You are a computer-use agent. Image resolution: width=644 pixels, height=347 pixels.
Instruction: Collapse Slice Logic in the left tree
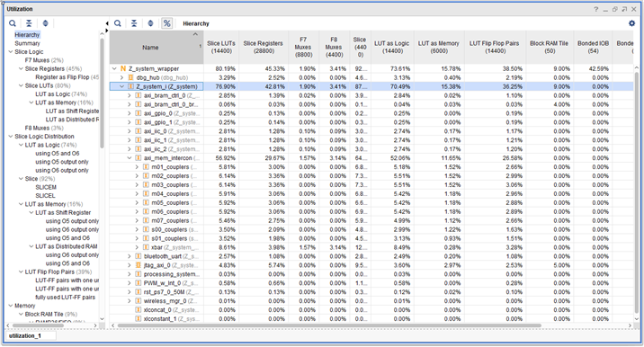coord(11,52)
